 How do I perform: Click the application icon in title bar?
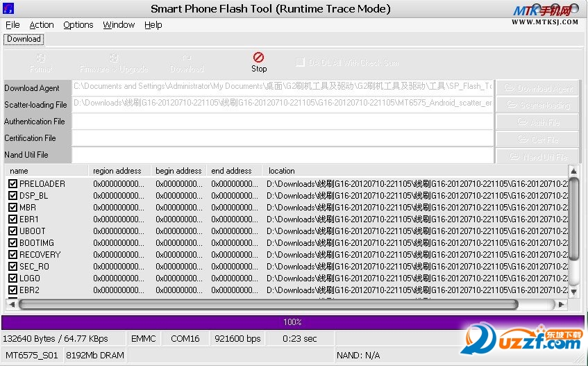[8, 8]
